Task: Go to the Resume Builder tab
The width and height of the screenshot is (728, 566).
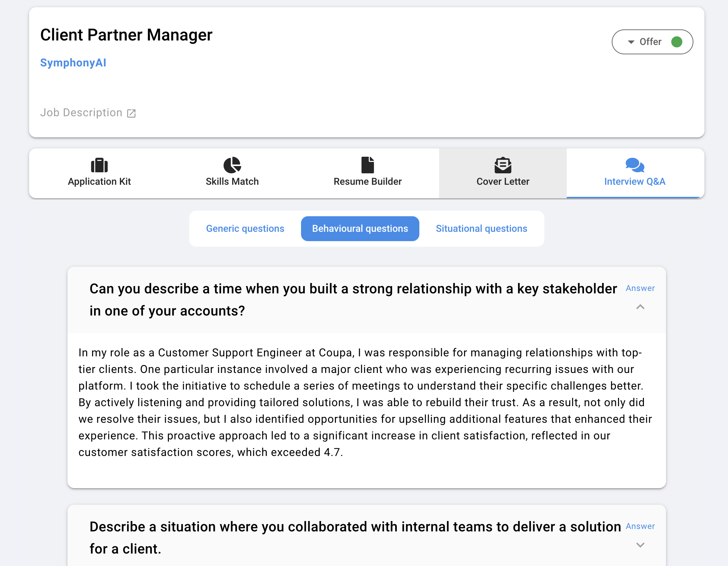Action: click(x=367, y=181)
